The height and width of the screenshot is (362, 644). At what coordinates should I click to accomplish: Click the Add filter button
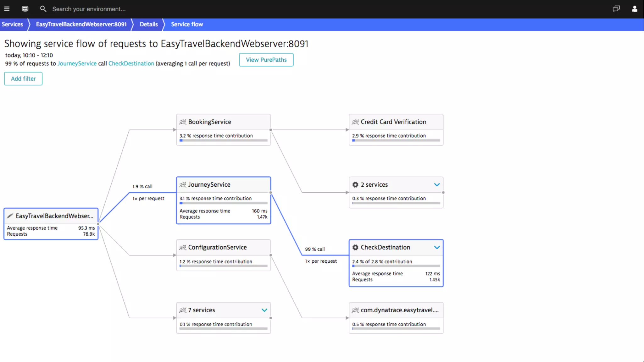pos(23,79)
